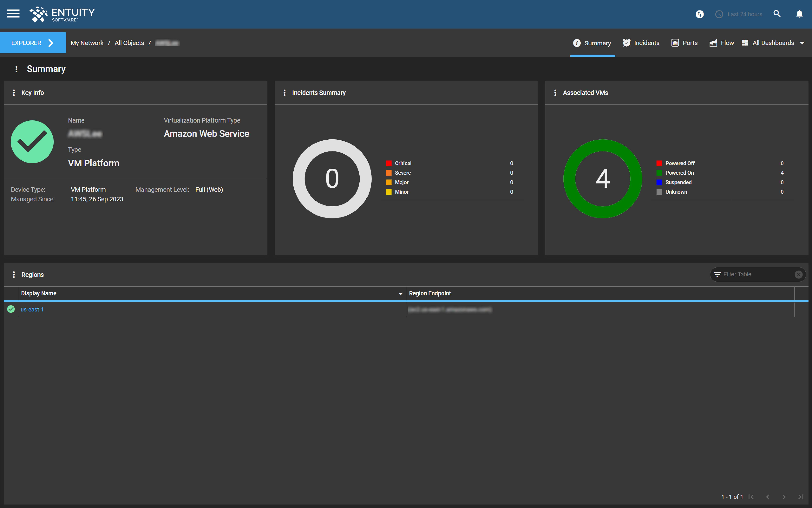Open the notifications bell
The width and height of the screenshot is (812, 508).
(800, 14)
